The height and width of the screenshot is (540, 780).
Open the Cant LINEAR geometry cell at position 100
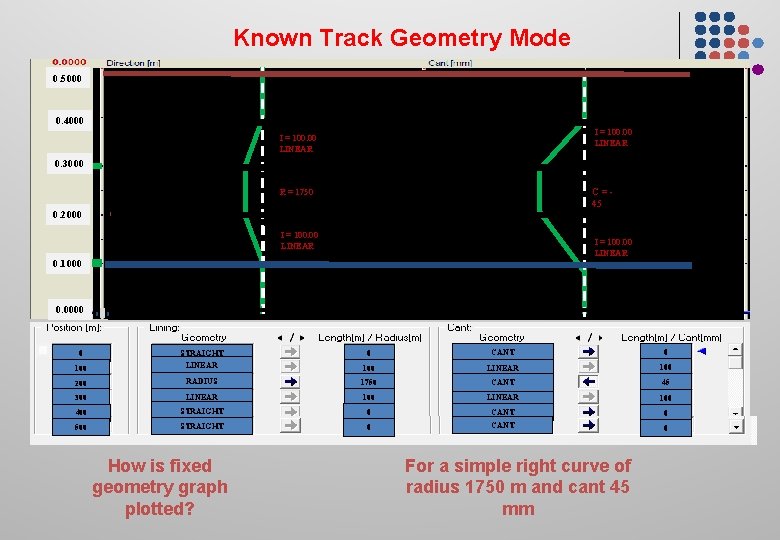click(x=502, y=367)
